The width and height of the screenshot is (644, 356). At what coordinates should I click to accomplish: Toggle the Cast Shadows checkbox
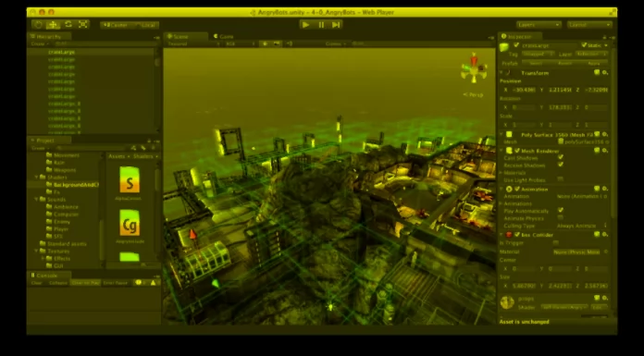click(x=561, y=158)
